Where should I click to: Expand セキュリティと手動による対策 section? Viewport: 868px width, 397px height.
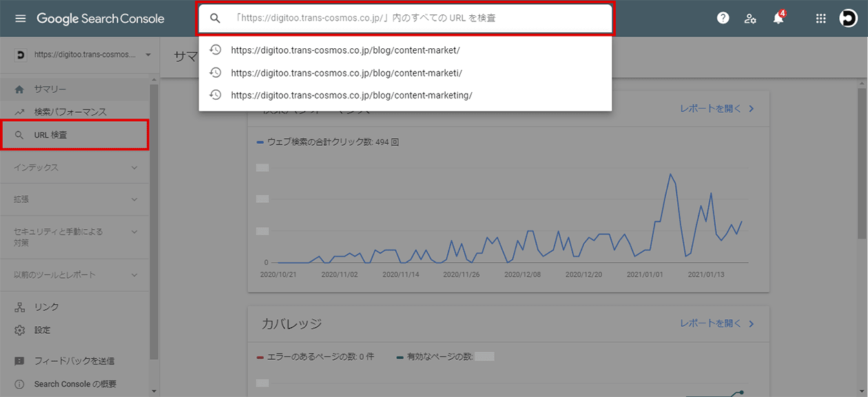[75, 237]
